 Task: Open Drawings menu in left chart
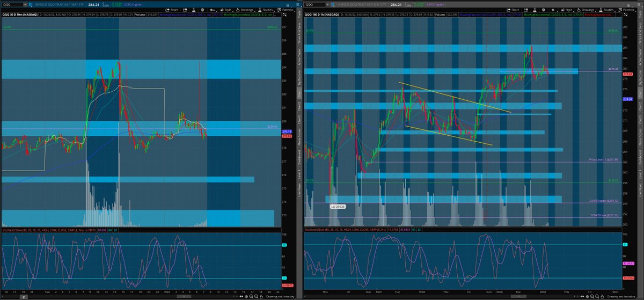[x=245, y=10]
